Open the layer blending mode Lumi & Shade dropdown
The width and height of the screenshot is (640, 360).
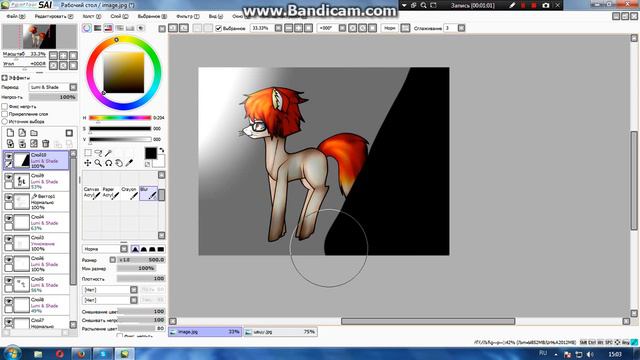53,87
